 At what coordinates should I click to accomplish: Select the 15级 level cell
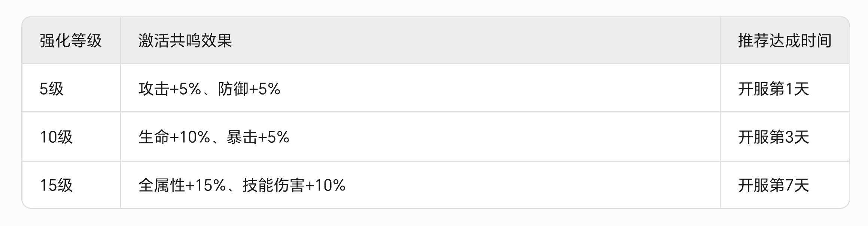[x=56, y=185]
